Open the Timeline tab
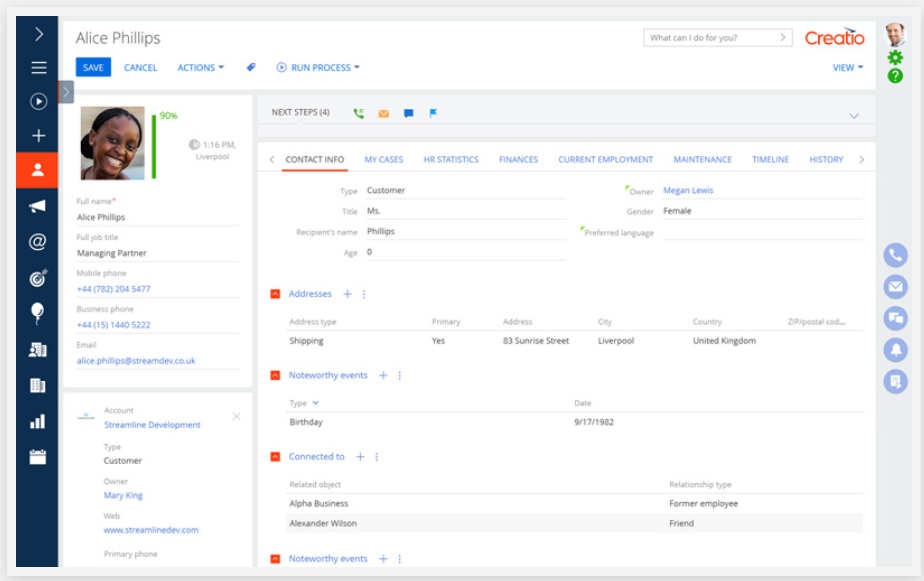The image size is (924, 581). pos(769,158)
